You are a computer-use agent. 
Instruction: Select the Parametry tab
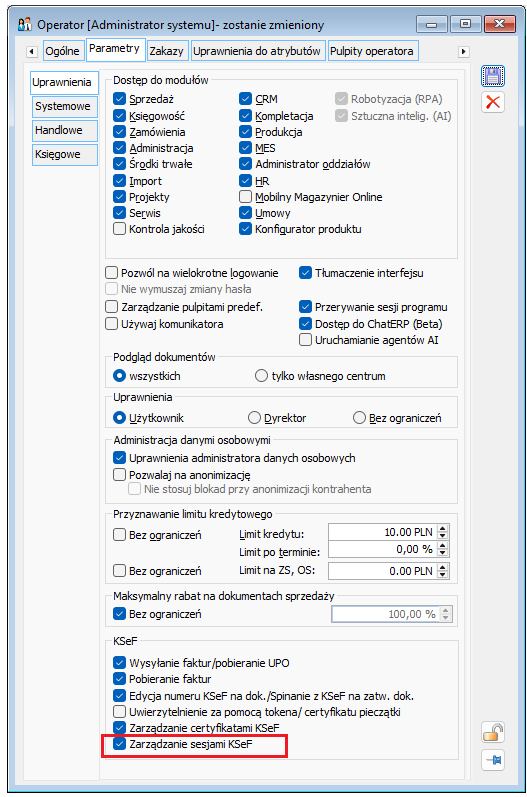(x=114, y=49)
